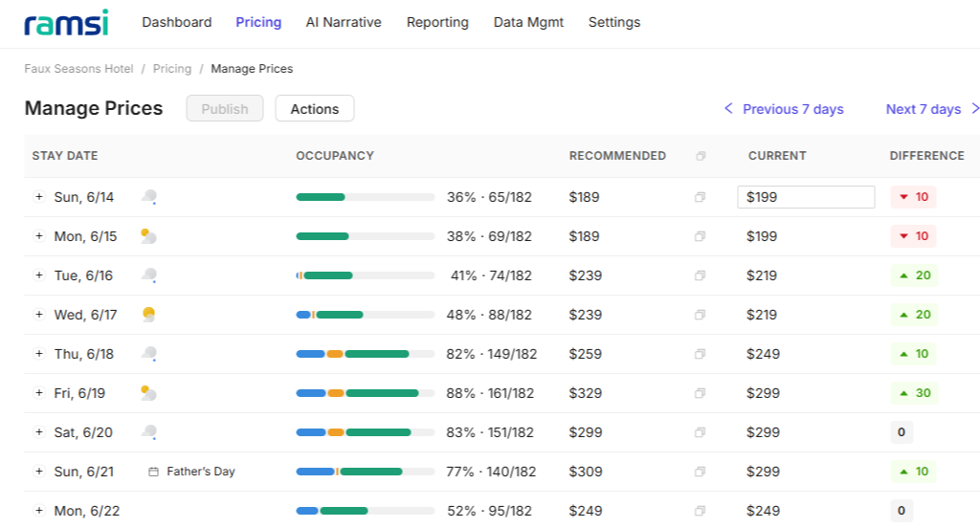Expand the Fri, 6/19 row details
Viewport: 980px width, 528px height.
(x=38, y=393)
